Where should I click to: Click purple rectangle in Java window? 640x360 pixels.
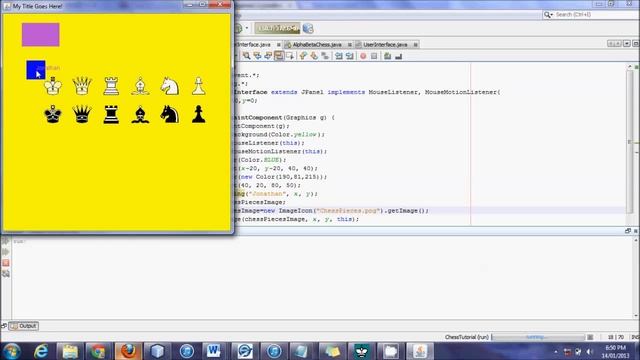coord(40,35)
